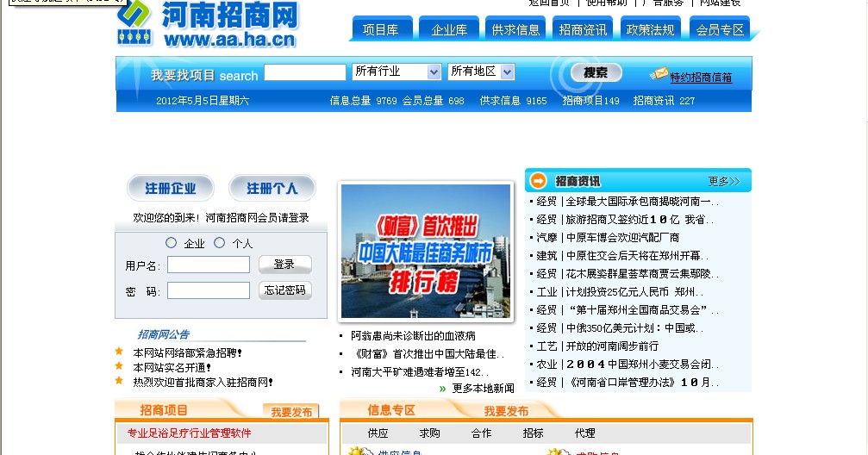
Task: Click the star beside 本网站网络部紧急招聘
Action: click(119, 351)
